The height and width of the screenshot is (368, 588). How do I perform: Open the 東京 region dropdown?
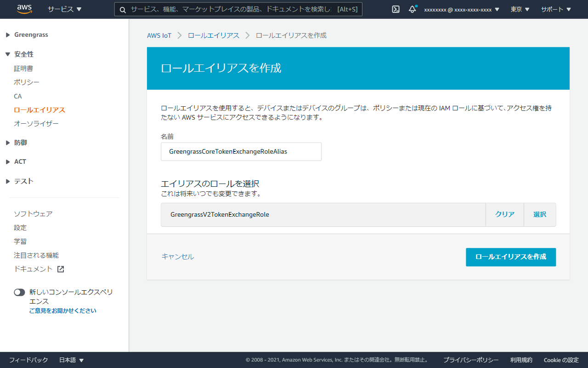[x=520, y=9]
